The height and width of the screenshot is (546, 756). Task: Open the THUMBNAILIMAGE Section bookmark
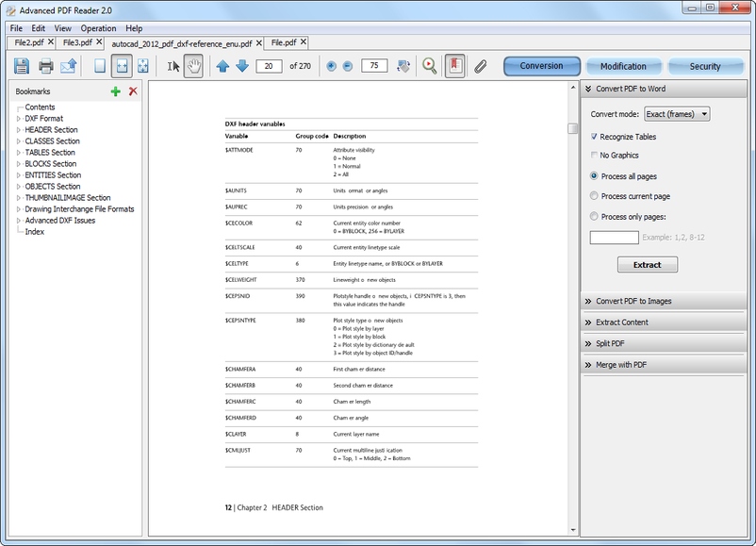point(68,198)
